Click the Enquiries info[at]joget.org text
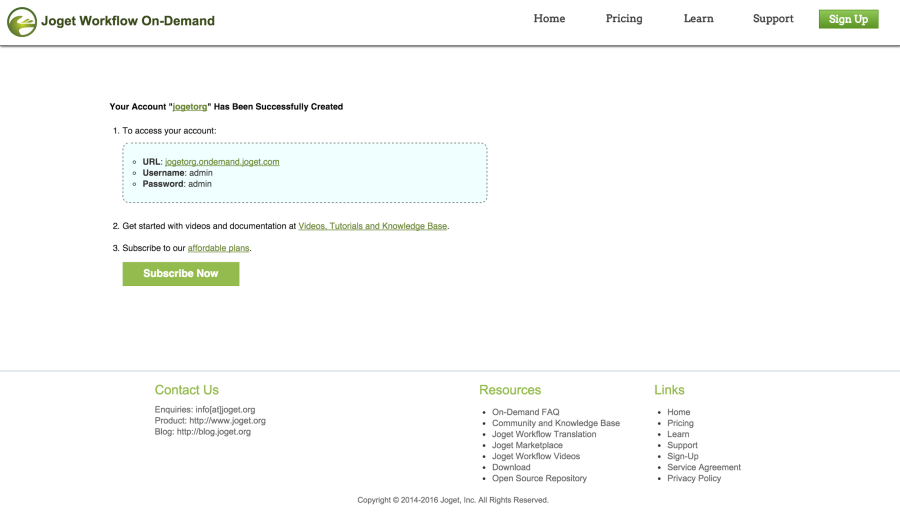This screenshot has height=526, width=900. (x=205, y=410)
